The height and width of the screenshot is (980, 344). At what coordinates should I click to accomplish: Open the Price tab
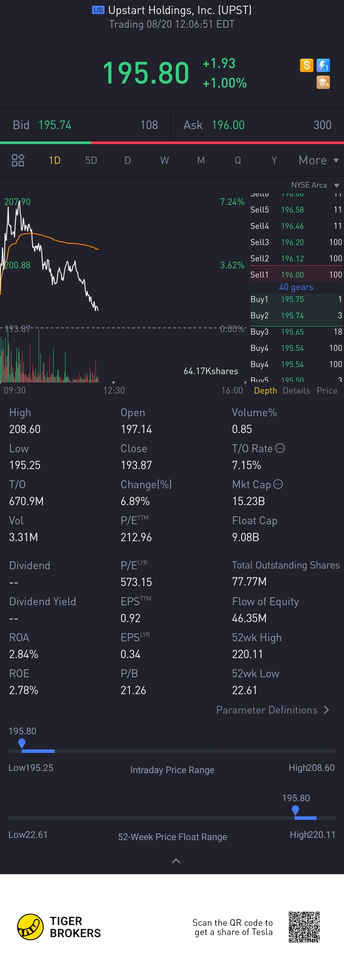(327, 390)
